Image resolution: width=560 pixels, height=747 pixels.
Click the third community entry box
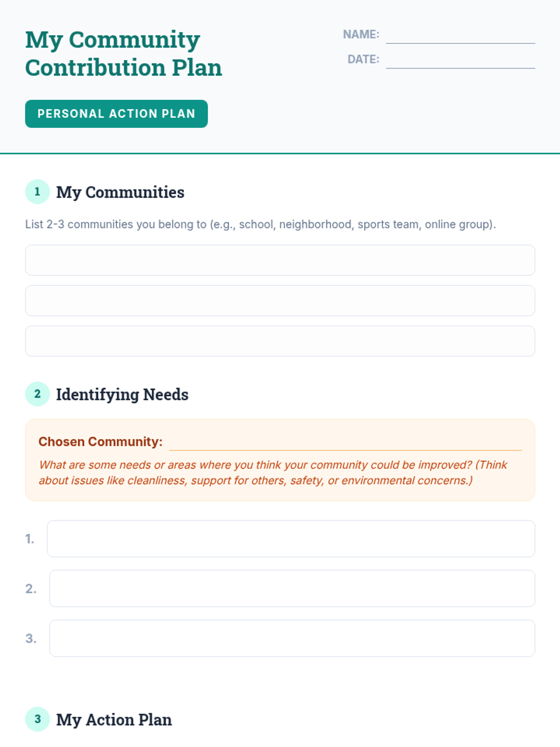pos(280,341)
